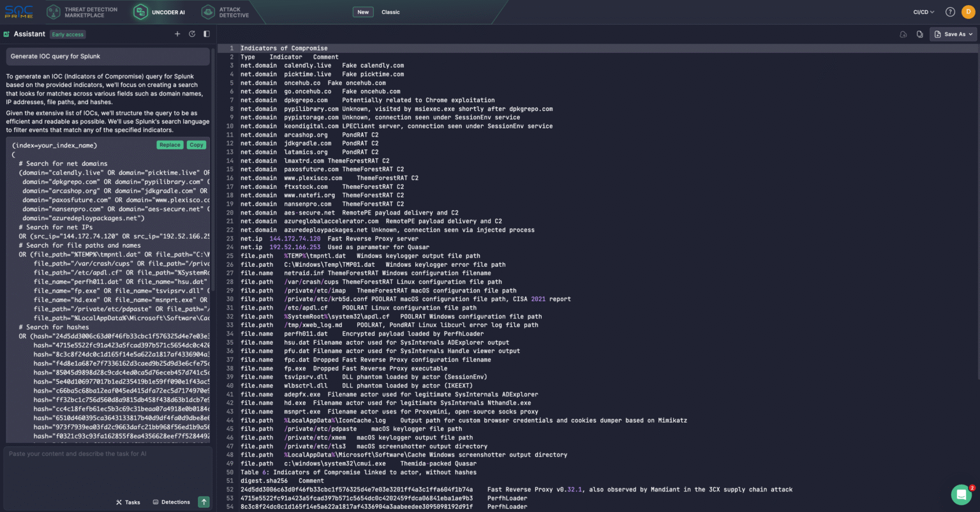Open the user avatar D menu
The width and height of the screenshot is (980, 512).
(x=967, y=11)
